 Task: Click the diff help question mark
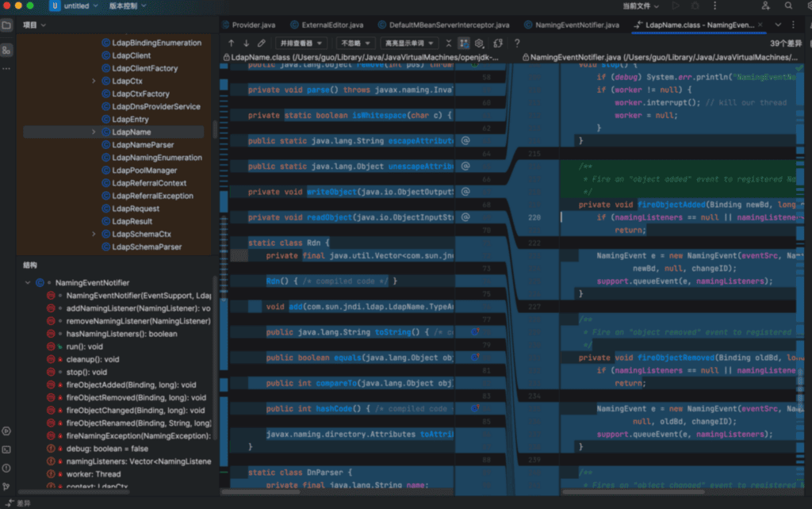point(517,43)
